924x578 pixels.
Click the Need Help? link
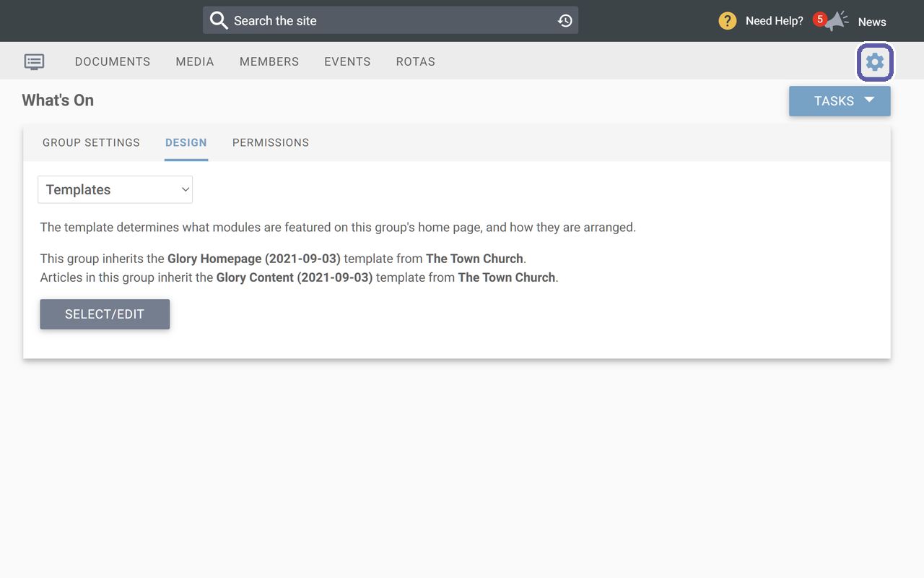point(774,21)
